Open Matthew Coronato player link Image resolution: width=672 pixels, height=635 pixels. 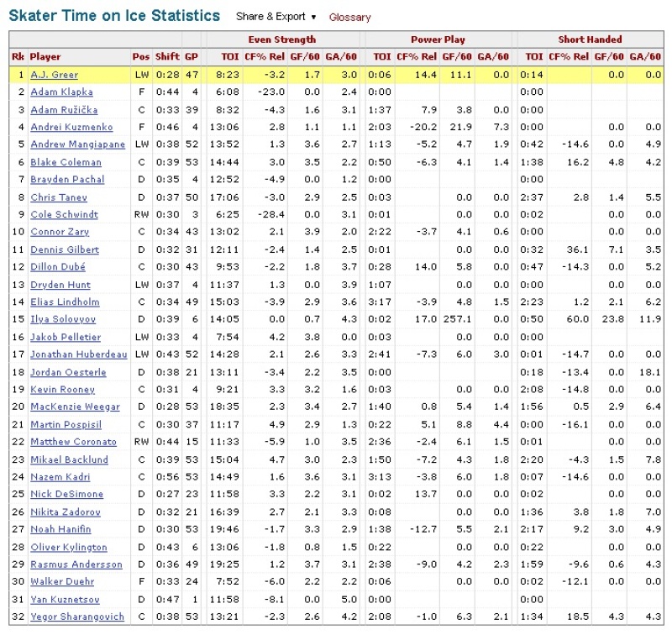pyautogui.click(x=73, y=441)
